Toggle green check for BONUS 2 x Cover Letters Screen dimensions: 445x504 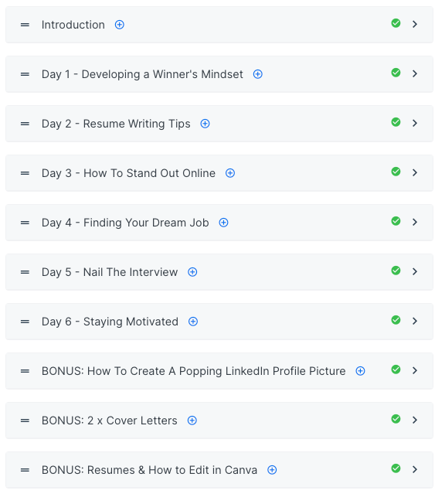(x=396, y=419)
